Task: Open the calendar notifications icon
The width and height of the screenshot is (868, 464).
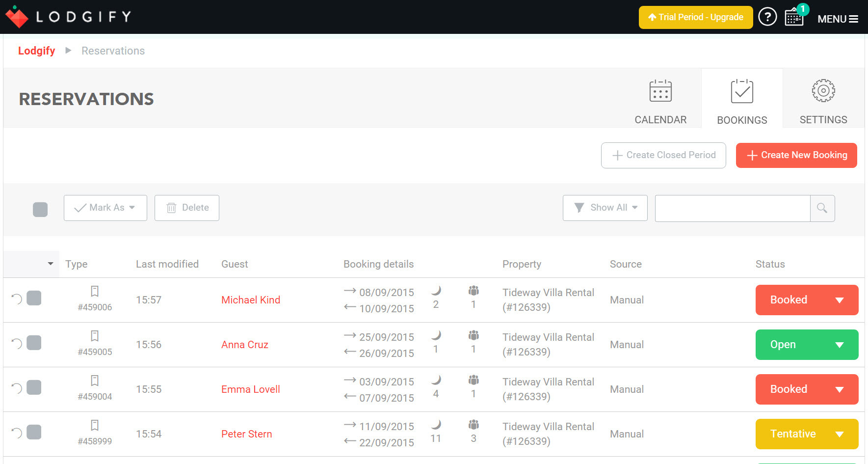Action: pyautogui.click(x=794, y=18)
